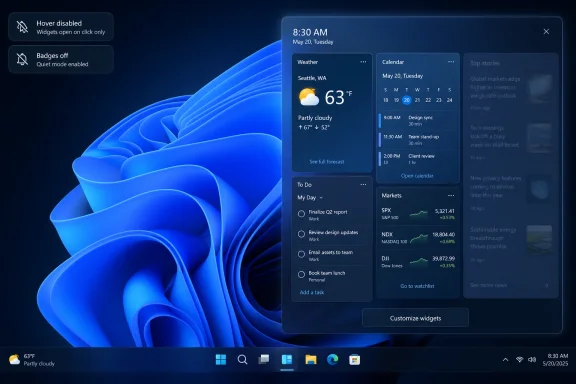Check off Review design updates task
The image size is (576, 384).
pos(301,234)
